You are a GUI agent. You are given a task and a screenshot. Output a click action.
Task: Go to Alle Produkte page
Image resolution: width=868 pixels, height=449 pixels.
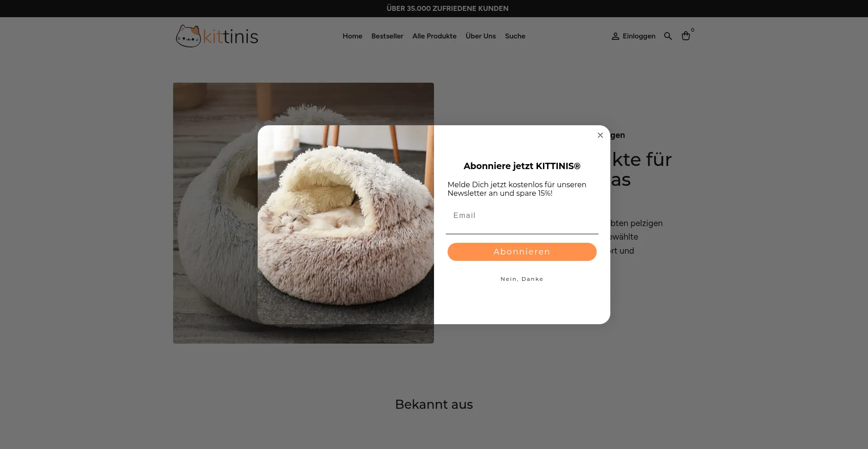[434, 36]
